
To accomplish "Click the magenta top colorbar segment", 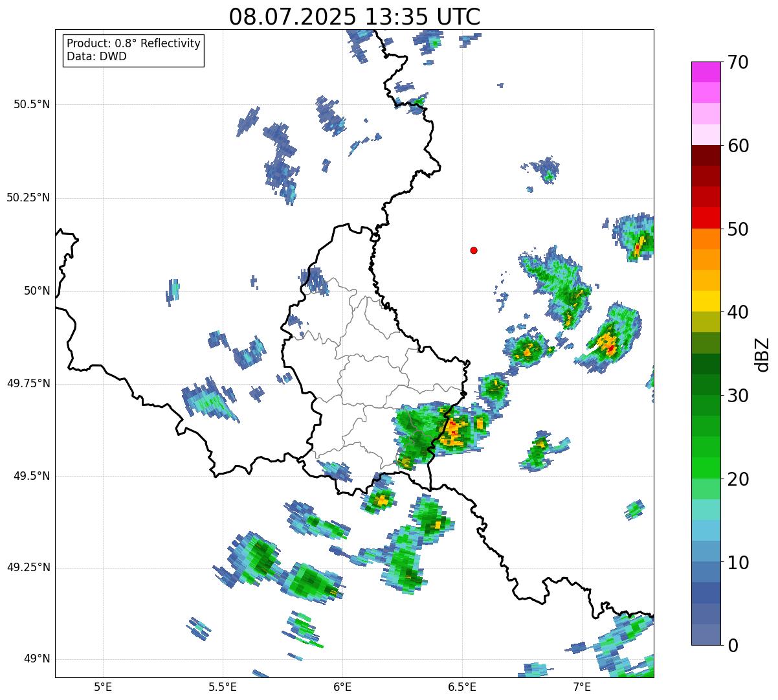I will click(x=706, y=72).
